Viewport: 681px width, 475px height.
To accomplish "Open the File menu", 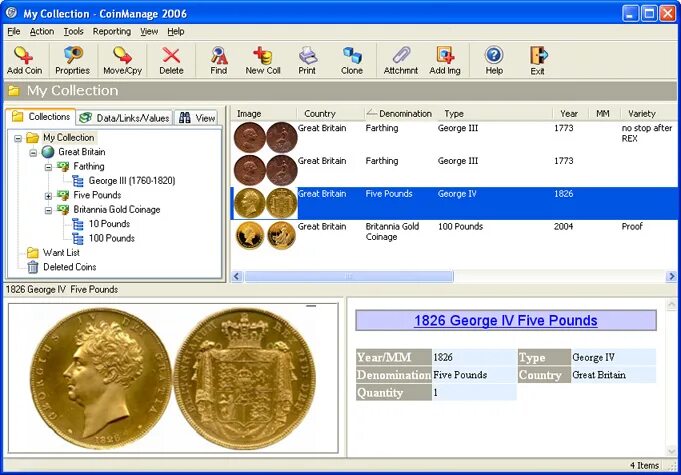I will tap(14, 31).
